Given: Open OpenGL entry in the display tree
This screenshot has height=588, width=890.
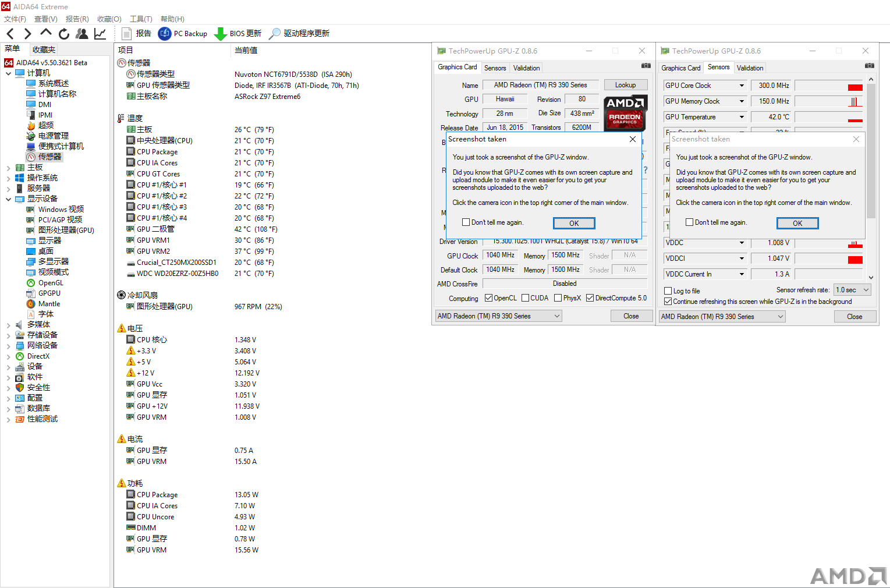Looking at the screenshot, I should tap(45, 283).
